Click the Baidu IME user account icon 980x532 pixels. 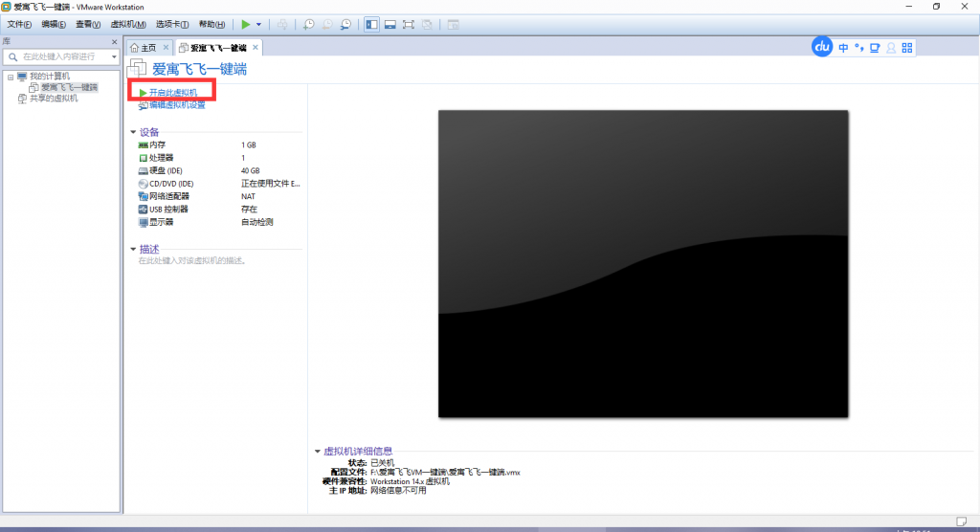pyautogui.click(x=891, y=48)
